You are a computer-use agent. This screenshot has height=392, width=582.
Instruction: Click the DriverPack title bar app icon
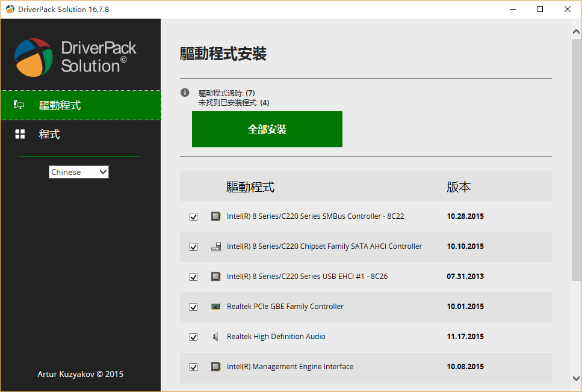(10, 9)
